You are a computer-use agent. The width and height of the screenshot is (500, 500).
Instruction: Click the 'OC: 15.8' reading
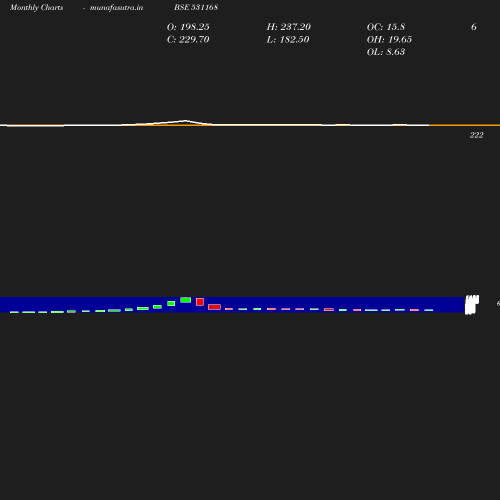click(386, 27)
